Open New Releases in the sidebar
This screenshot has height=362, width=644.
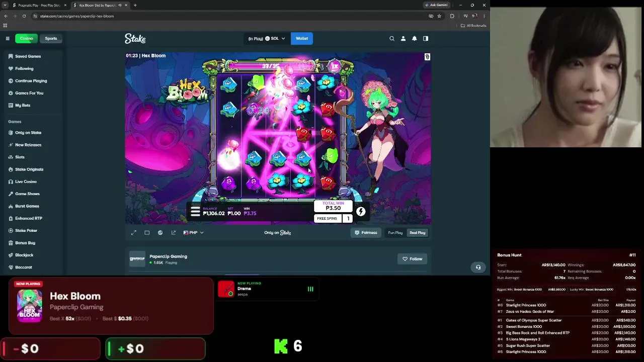click(28, 145)
